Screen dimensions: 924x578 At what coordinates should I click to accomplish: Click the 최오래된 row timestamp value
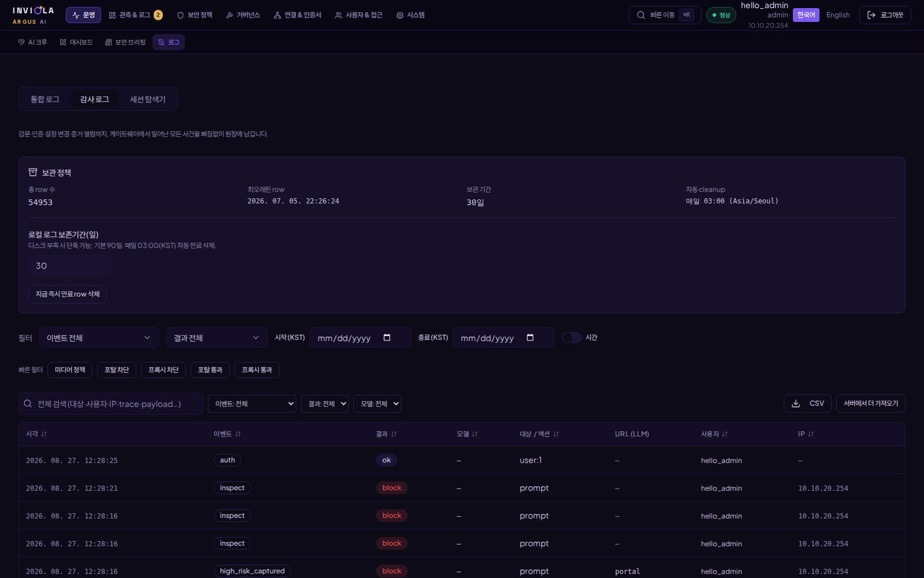tap(293, 201)
